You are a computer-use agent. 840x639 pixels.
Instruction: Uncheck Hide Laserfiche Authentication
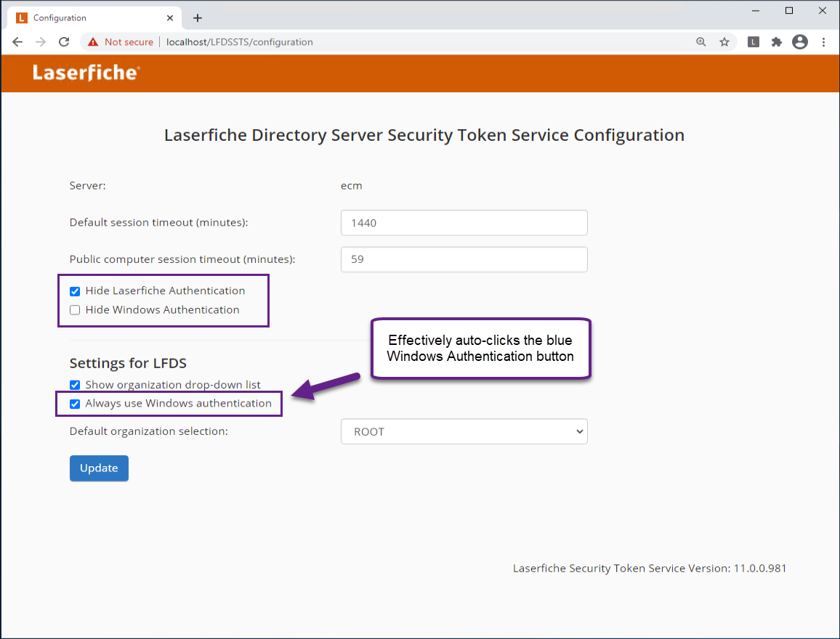pos(75,291)
